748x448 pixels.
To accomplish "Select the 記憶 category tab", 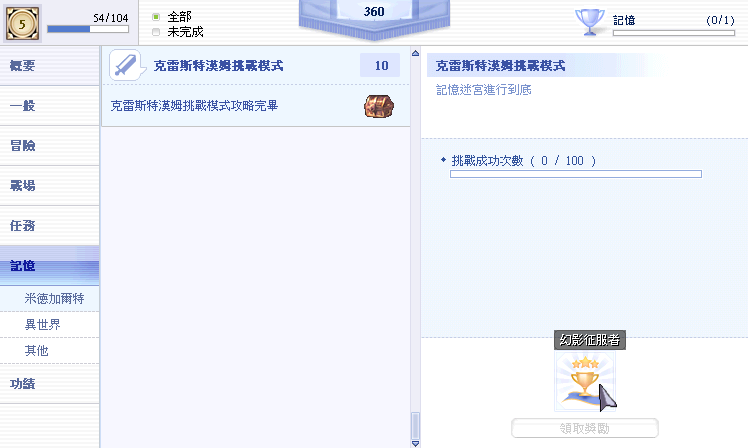I will tap(50, 266).
